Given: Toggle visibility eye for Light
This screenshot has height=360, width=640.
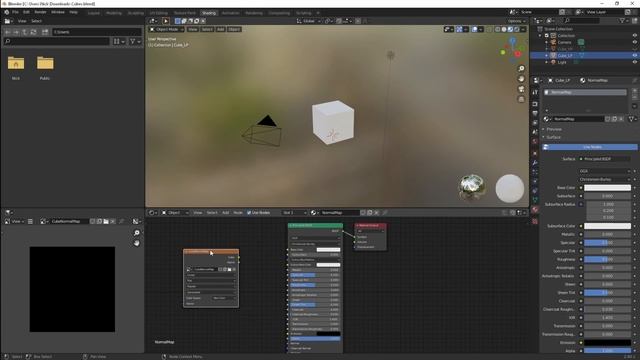Looking at the screenshot, I should coord(635,62).
